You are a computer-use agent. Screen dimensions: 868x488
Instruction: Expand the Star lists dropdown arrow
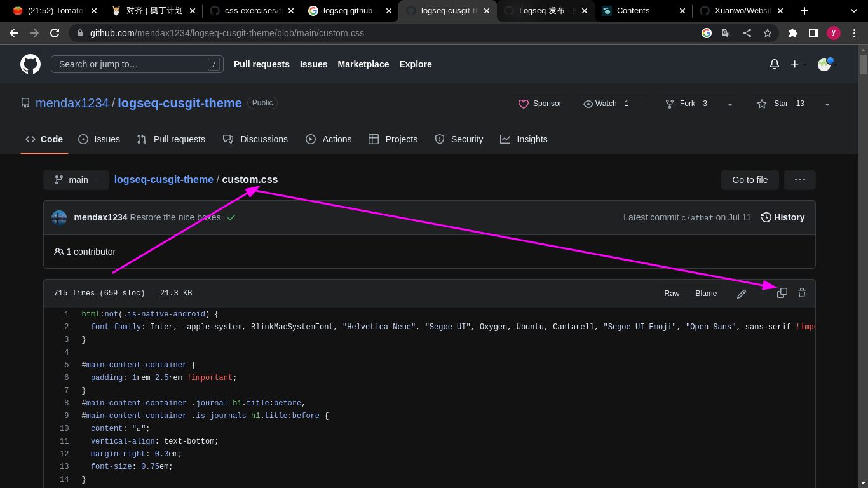[827, 104]
